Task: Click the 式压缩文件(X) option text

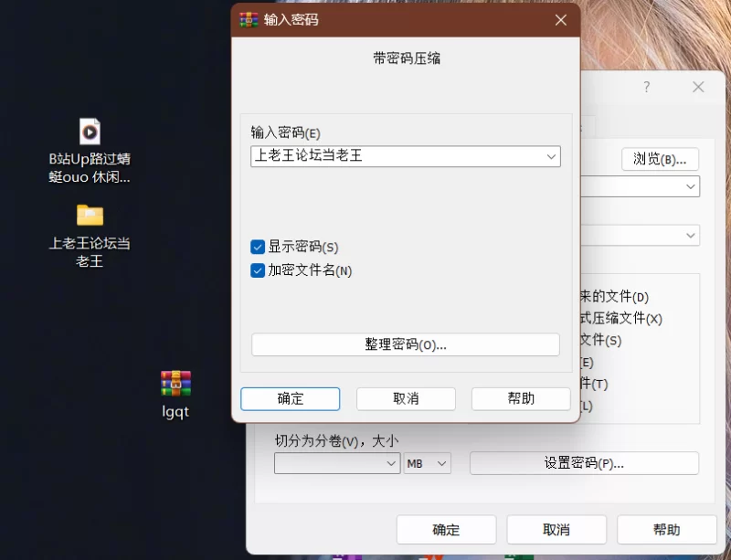Action: [621, 319]
